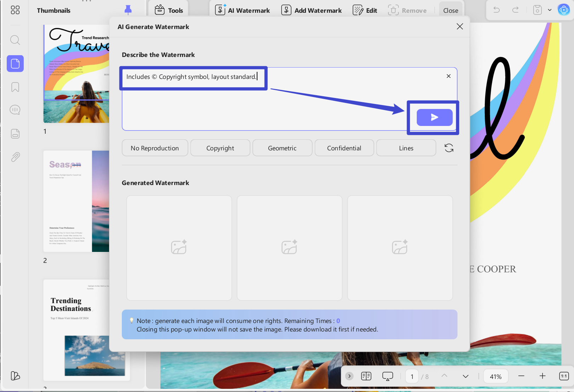
Task: Click the undo arrow icon
Action: [497, 10]
